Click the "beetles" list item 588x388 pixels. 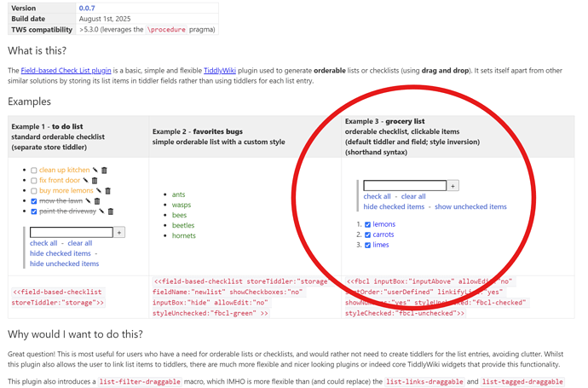click(183, 225)
